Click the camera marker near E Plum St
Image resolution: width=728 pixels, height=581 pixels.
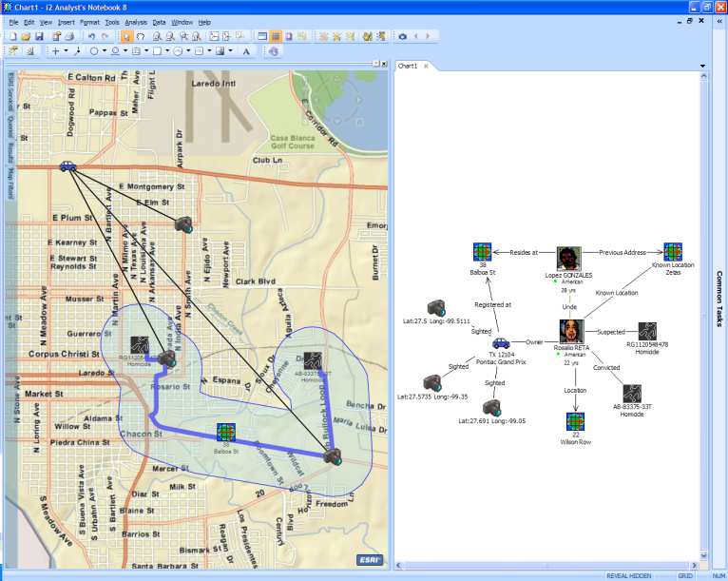click(x=183, y=224)
